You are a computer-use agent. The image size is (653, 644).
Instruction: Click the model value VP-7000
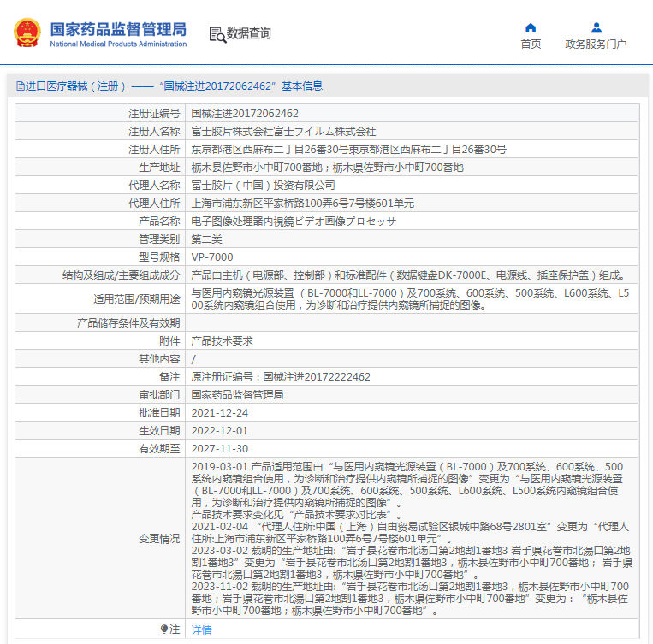click(212, 257)
